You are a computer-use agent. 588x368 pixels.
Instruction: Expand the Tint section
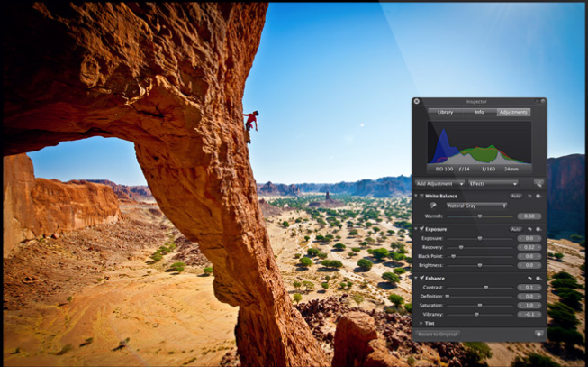(421, 323)
